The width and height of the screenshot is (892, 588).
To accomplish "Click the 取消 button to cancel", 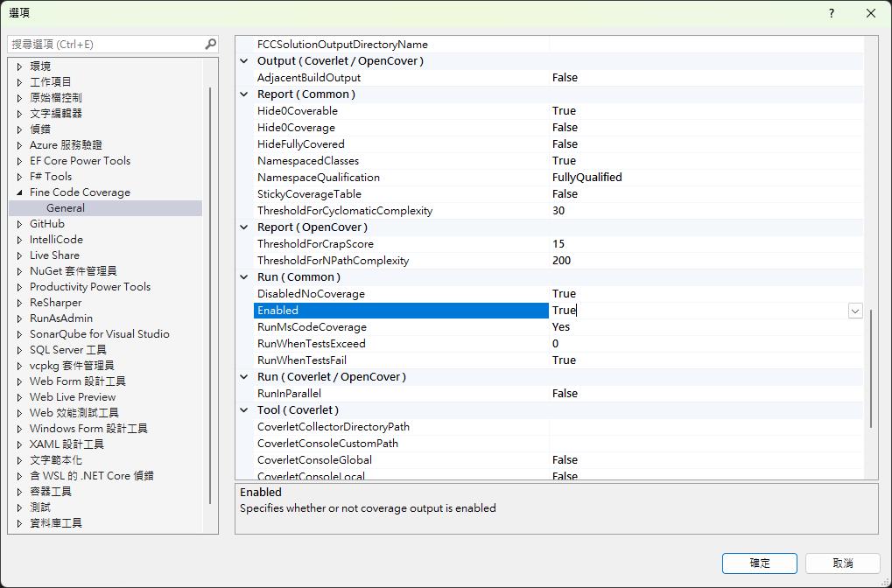I will [x=842, y=563].
